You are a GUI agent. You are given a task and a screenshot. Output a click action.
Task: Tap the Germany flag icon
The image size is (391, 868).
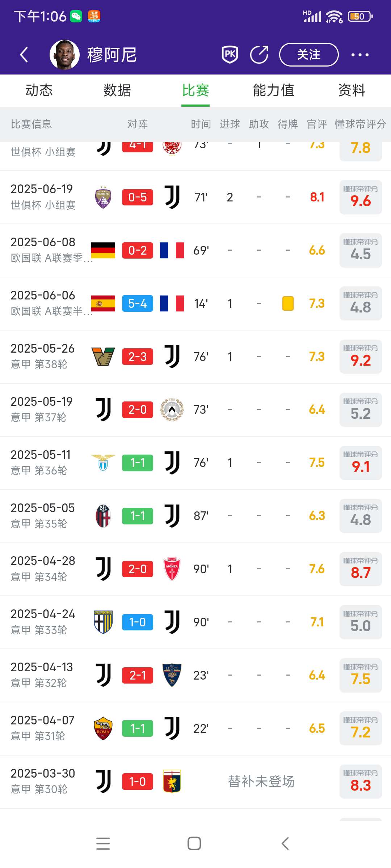pyautogui.click(x=103, y=250)
